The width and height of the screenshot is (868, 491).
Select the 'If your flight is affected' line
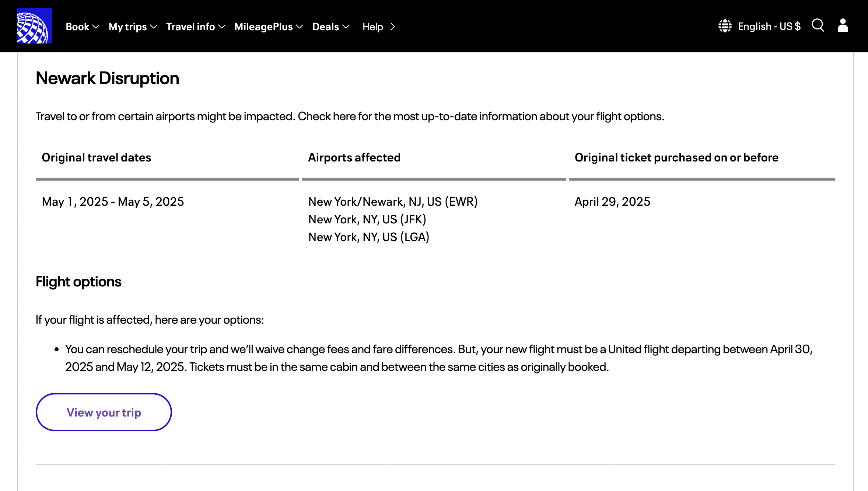click(x=150, y=320)
